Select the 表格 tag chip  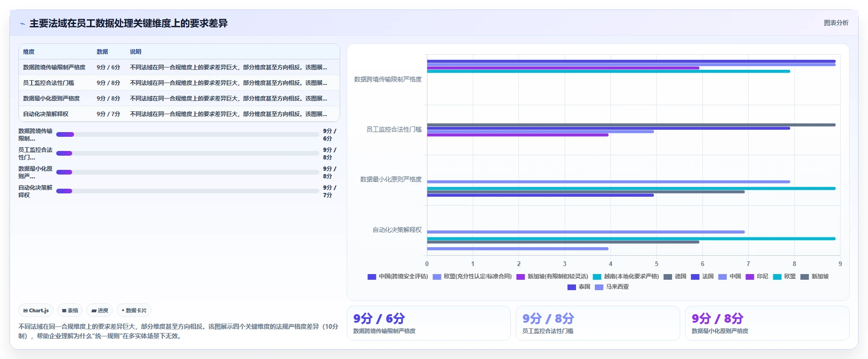[70, 310]
